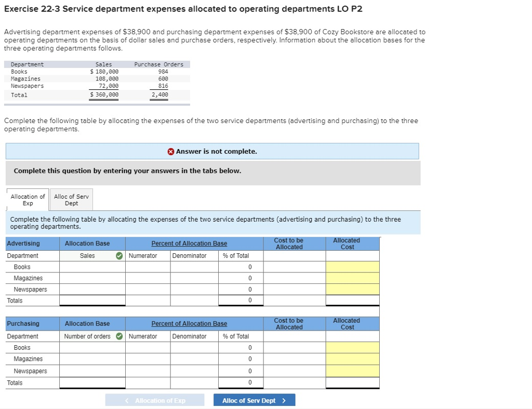Click Totals allocated cost cell in Advertising table
This screenshot has height=409, width=532.
pyautogui.click(x=352, y=300)
